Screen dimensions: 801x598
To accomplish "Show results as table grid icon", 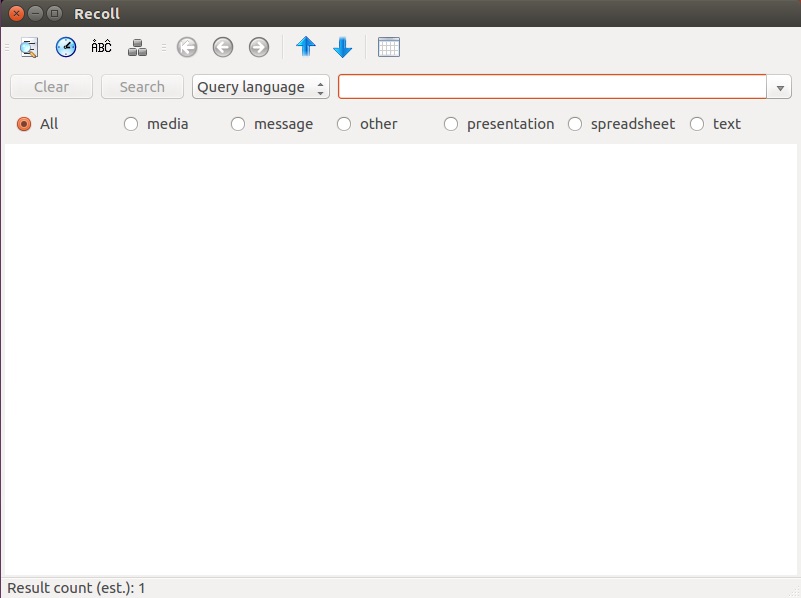I will point(389,47).
